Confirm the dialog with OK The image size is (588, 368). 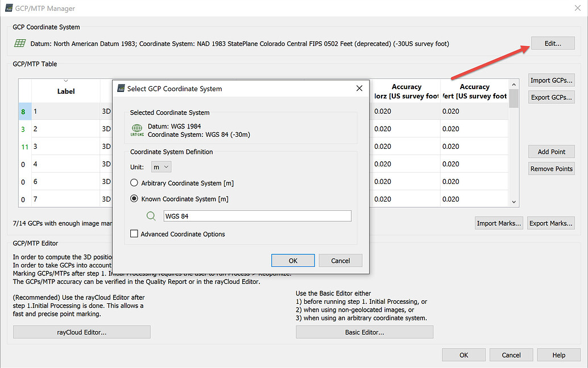(x=293, y=260)
